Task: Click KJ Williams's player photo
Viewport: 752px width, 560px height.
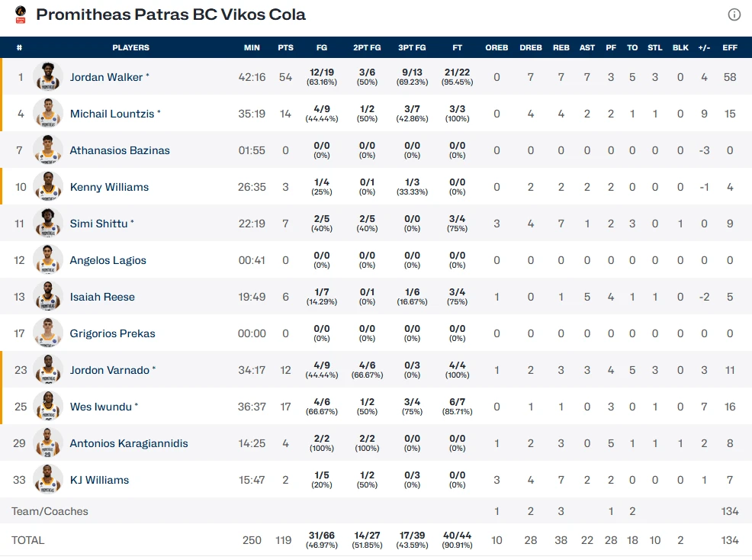Action: 47,480
